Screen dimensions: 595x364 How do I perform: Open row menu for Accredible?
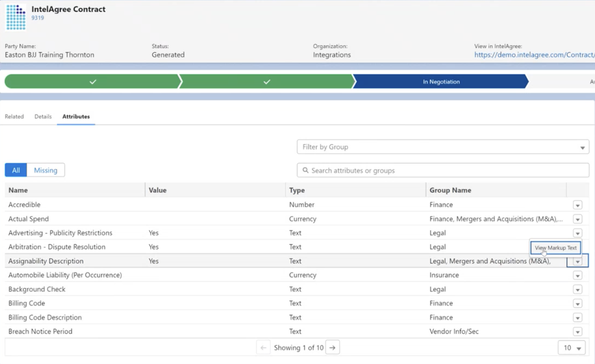click(x=577, y=205)
